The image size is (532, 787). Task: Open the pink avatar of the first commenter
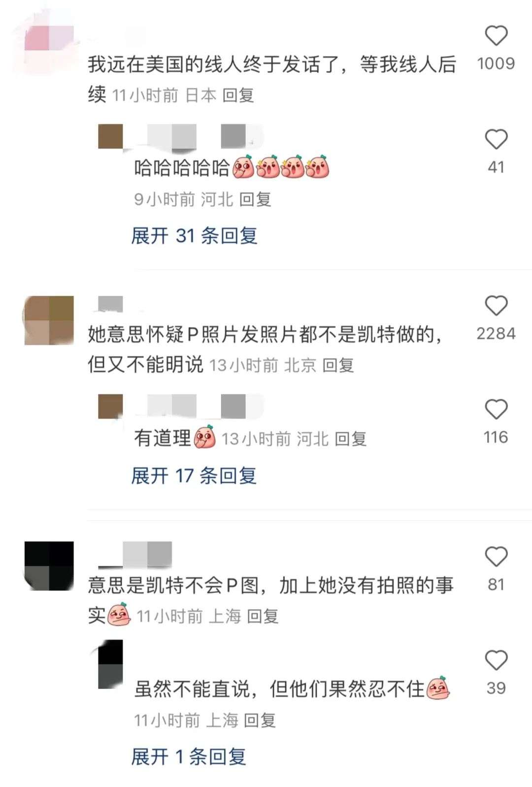click(x=49, y=38)
